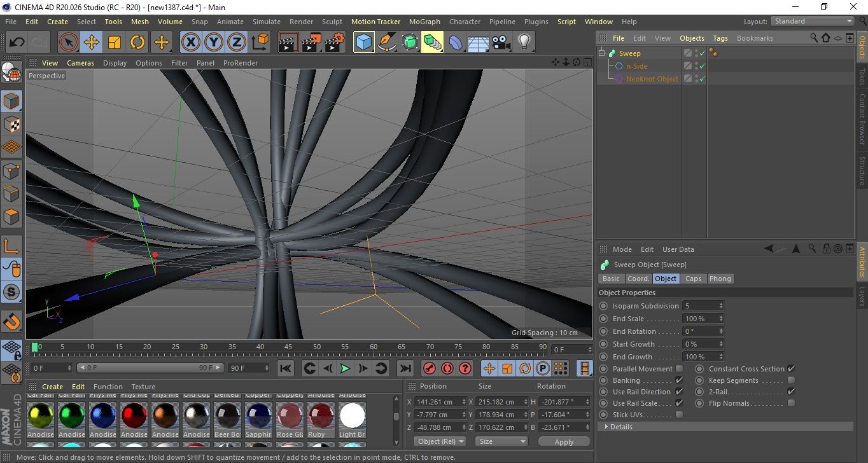The image size is (868, 463).
Task: Click End Scale stepper arrows
Action: (x=721, y=319)
